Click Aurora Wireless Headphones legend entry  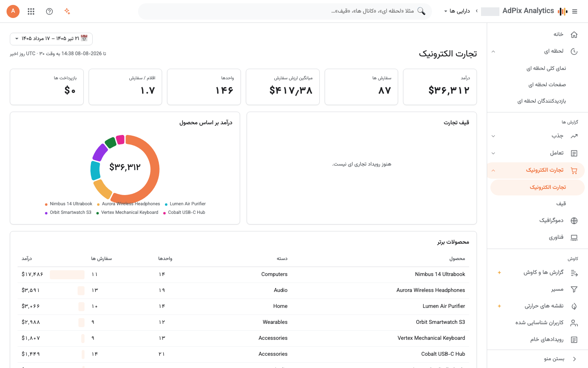[x=129, y=204]
